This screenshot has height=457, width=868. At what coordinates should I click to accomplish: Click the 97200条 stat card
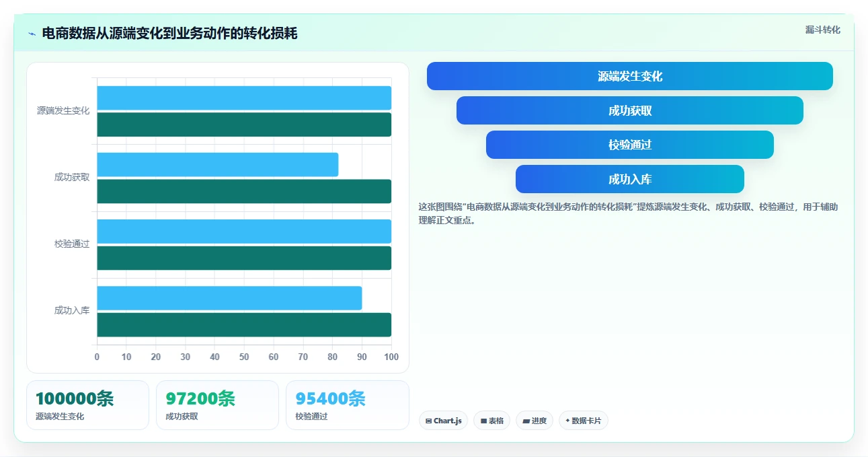coord(217,405)
